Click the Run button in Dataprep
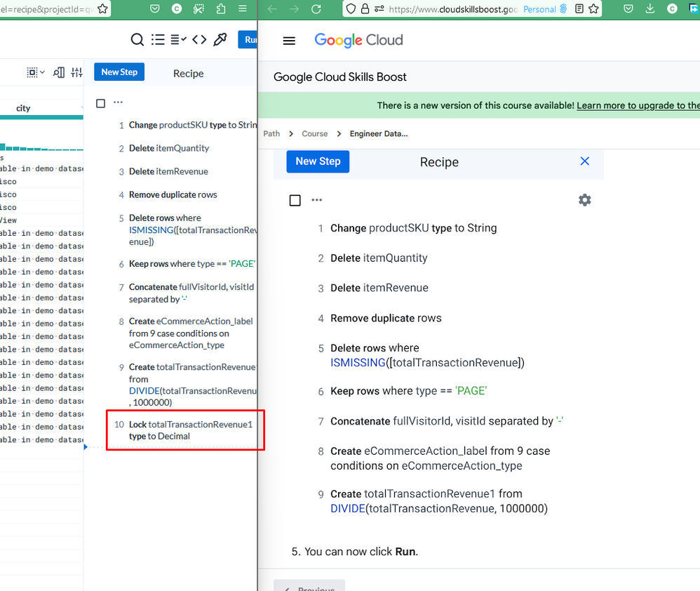700x591 pixels. (248, 40)
